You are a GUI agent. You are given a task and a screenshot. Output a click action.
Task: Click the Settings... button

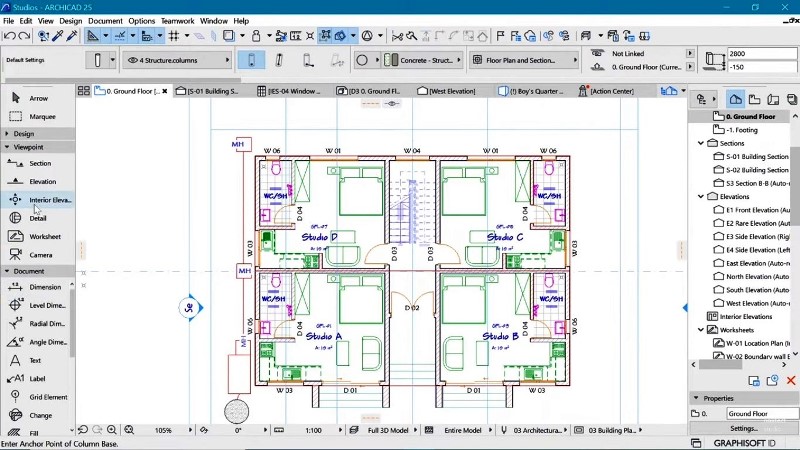[743, 428]
